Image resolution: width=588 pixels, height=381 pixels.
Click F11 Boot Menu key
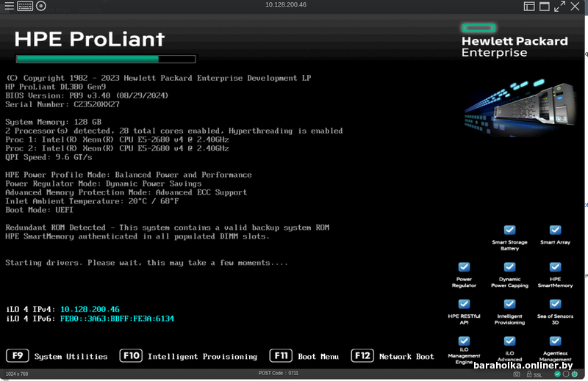click(281, 355)
